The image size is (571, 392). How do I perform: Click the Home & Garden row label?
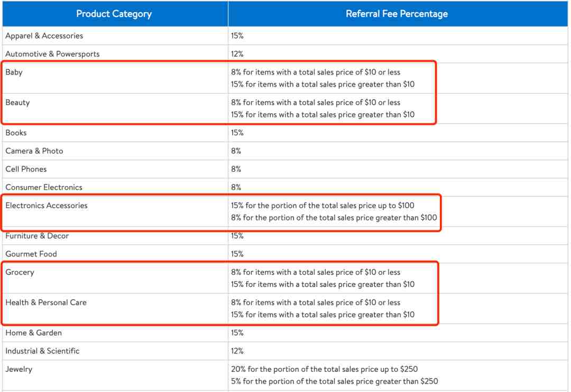(x=34, y=333)
